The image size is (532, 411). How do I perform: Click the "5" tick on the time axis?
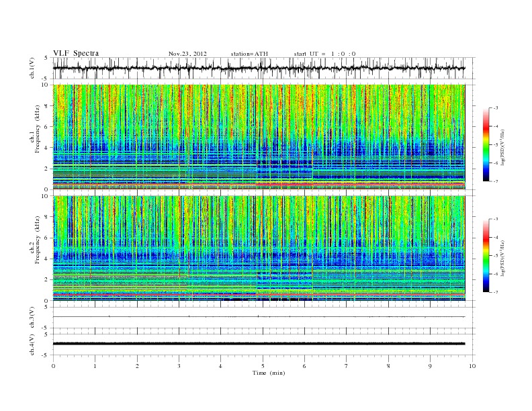(x=263, y=366)
